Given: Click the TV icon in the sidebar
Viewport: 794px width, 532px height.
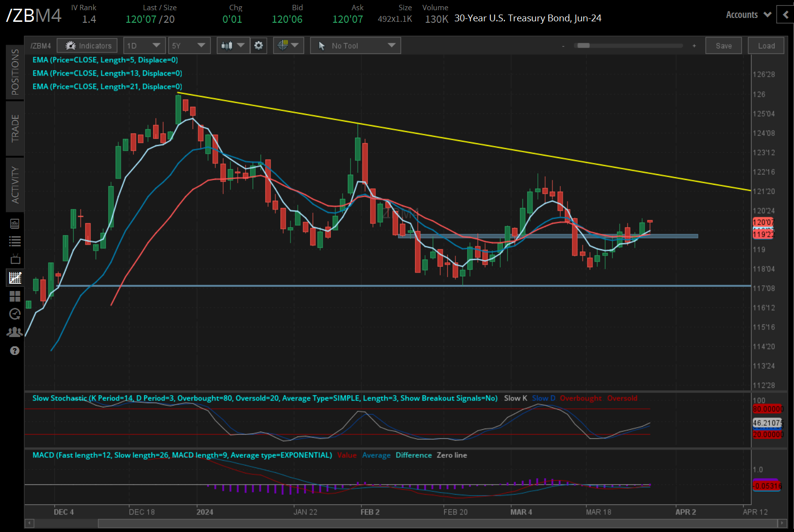Looking at the screenshot, I should click(x=15, y=259).
